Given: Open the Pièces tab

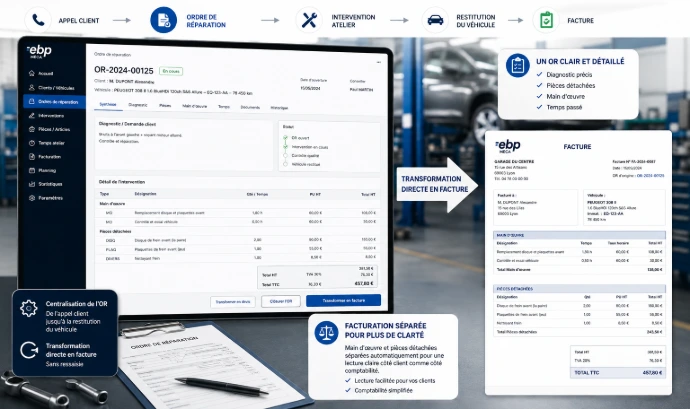Looking at the screenshot, I should pos(165,106).
